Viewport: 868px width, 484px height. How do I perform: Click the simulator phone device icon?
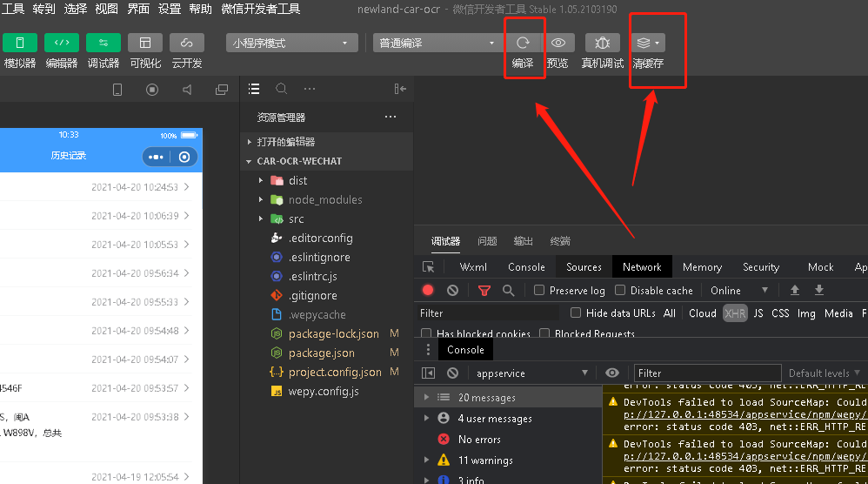[x=117, y=90]
